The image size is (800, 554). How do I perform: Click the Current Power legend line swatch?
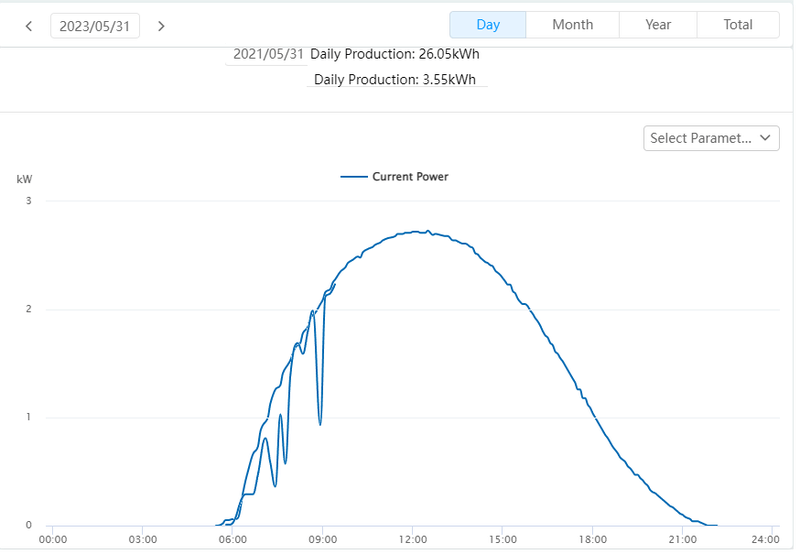(354, 177)
